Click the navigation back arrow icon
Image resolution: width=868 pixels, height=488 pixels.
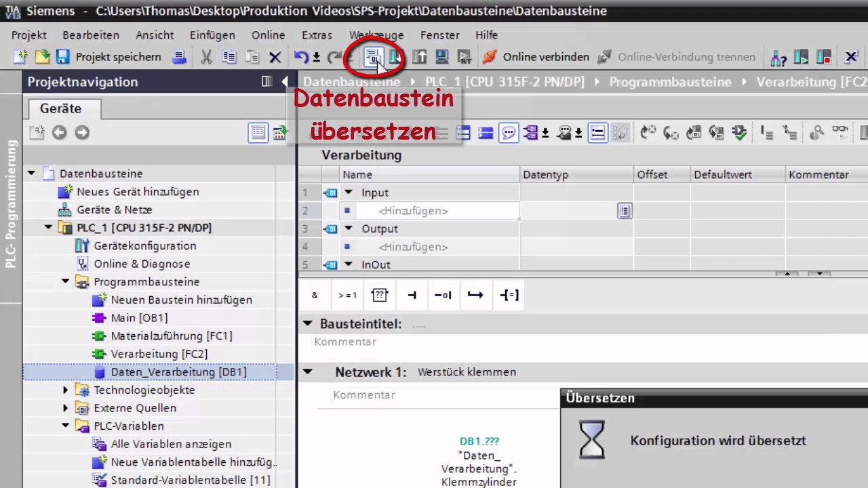[60, 133]
